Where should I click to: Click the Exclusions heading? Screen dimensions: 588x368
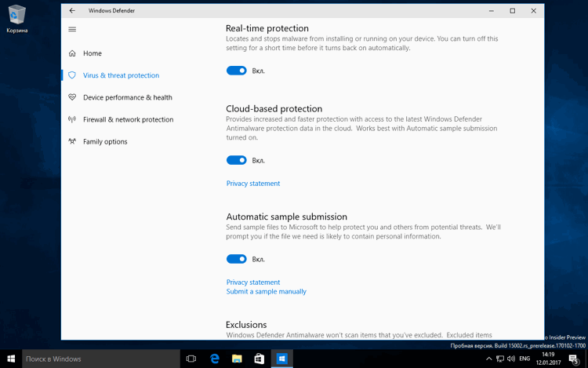point(246,325)
